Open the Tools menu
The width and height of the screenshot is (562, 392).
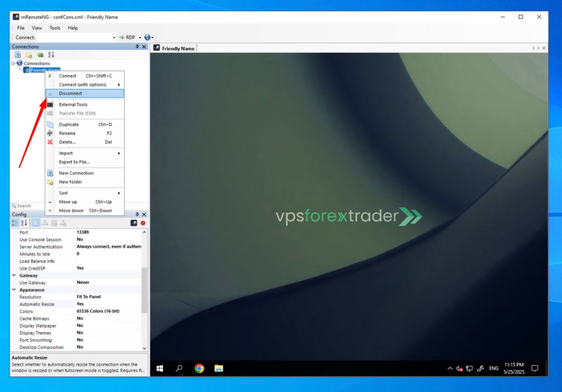[x=55, y=28]
